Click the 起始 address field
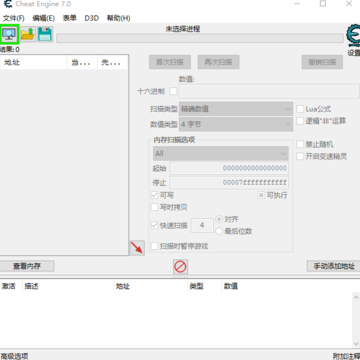This screenshot has height=360, width=360. 229,168
